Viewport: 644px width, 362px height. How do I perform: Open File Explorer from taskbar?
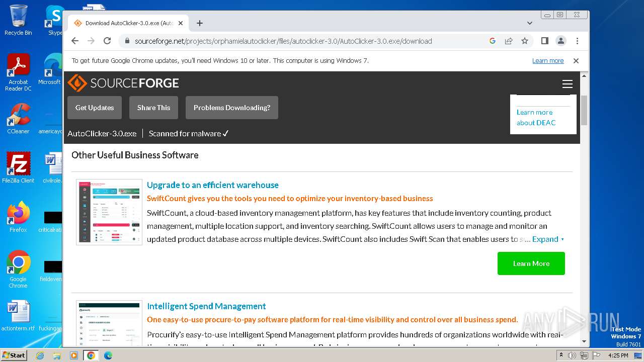pyautogui.click(x=57, y=355)
